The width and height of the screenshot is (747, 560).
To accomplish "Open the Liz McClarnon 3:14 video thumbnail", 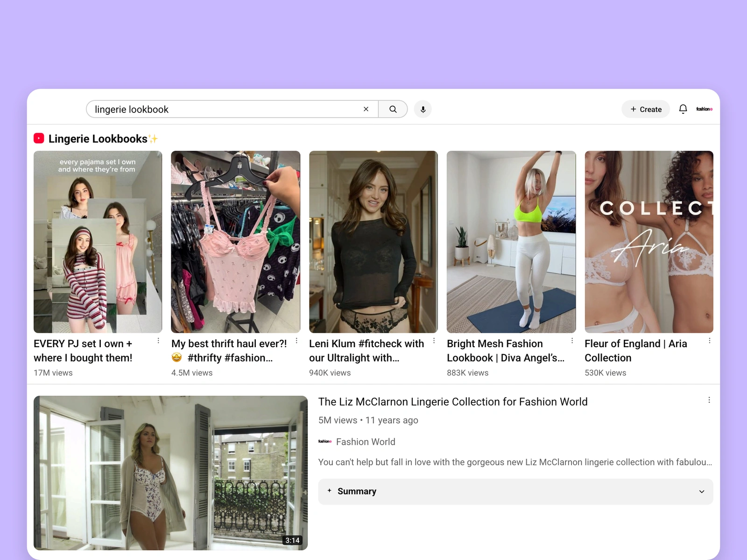I will point(171,473).
